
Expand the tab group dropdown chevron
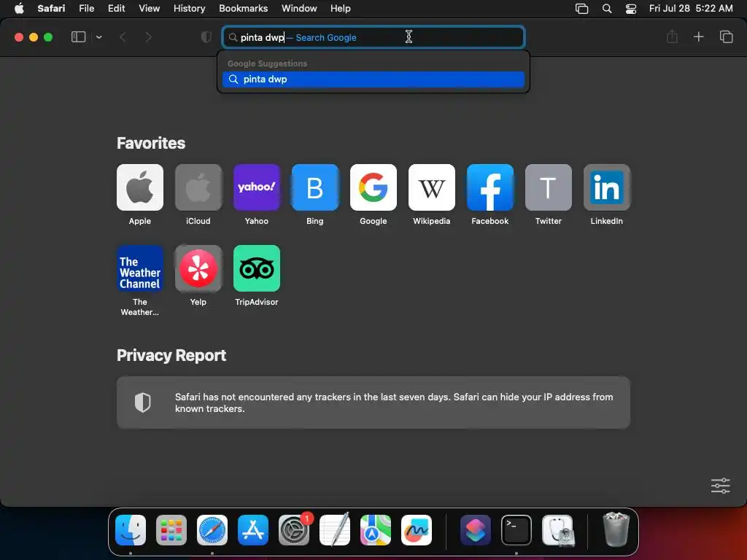coord(99,37)
